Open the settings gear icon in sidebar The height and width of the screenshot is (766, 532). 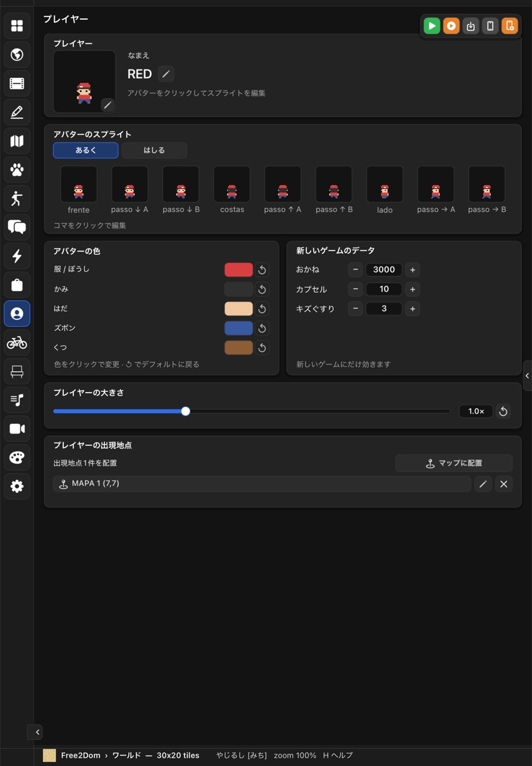click(x=17, y=486)
